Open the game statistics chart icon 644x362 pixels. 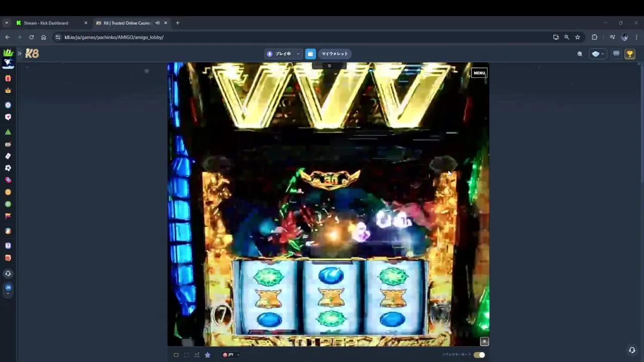pyautogui.click(x=197, y=355)
